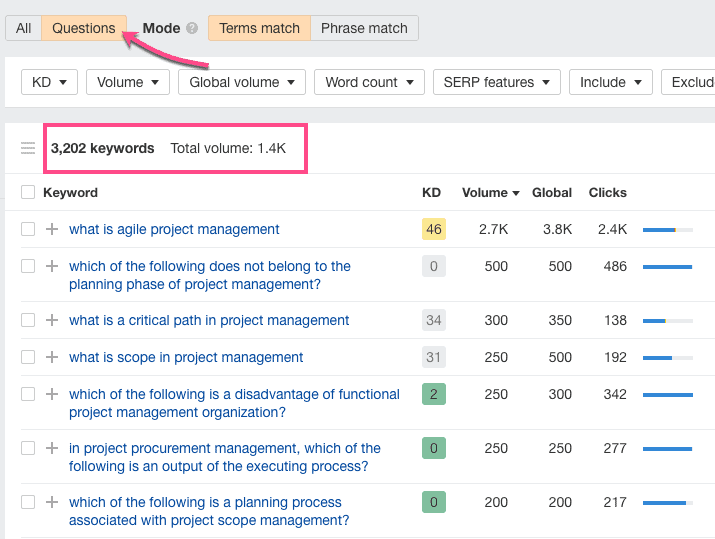The height and width of the screenshot is (539, 715).
Task: Click the 'Total volume: 1.4K' text
Action: click(x=228, y=148)
